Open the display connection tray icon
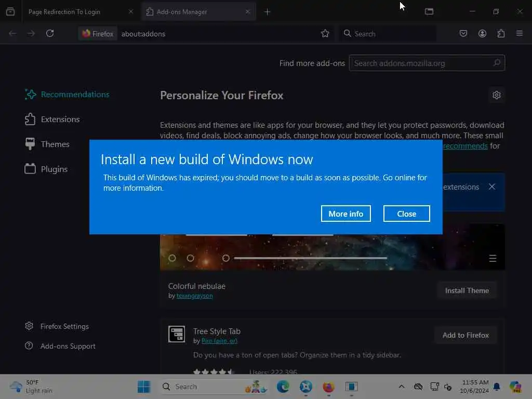532x399 pixels. (434, 387)
